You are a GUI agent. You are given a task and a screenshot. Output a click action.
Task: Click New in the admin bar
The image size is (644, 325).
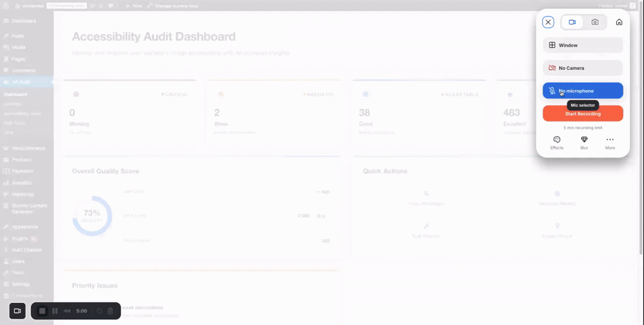click(x=135, y=6)
